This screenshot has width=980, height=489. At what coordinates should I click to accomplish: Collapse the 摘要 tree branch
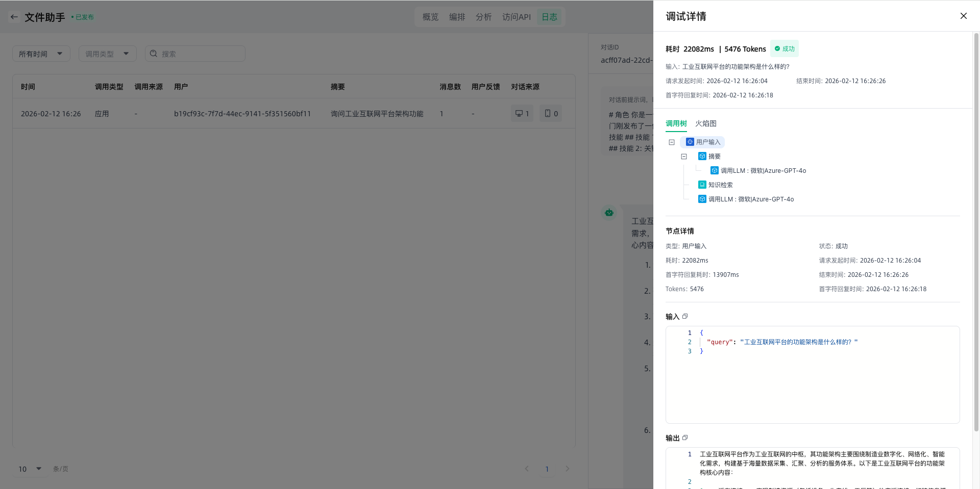pyautogui.click(x=684, y=157)
